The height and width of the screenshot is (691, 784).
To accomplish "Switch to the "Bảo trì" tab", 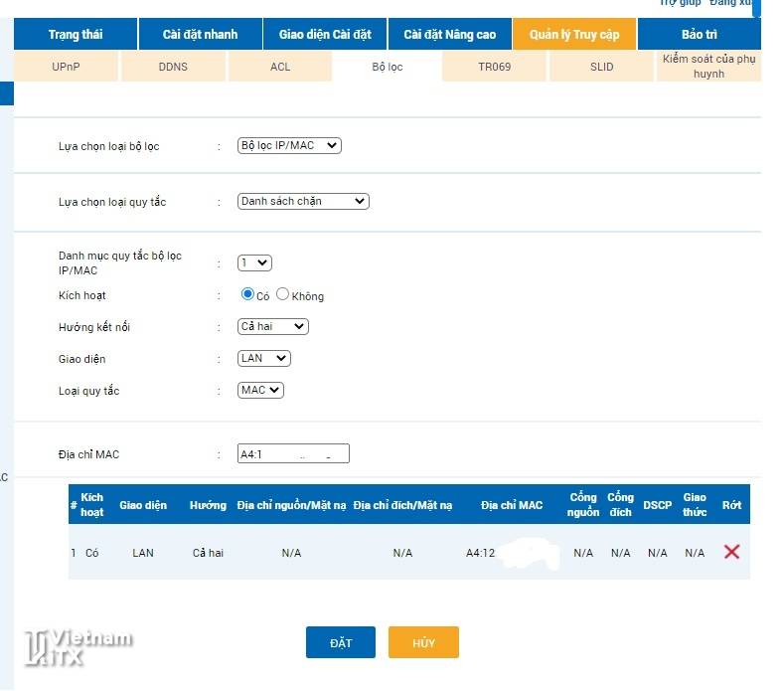I will [699, 35].
